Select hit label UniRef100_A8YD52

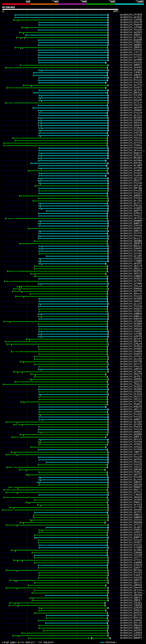click(131, 263)
